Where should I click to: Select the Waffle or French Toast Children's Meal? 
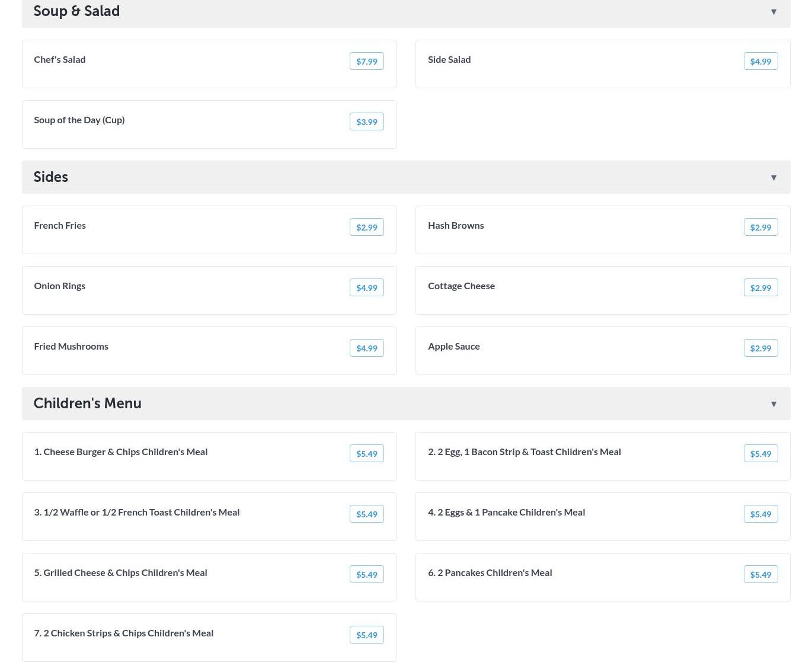click(137, 513)
